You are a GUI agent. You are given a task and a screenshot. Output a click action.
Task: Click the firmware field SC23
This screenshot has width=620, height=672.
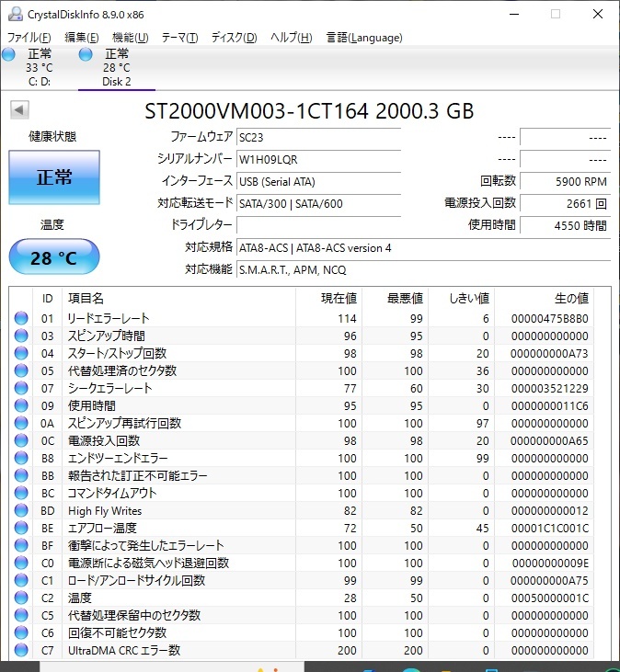click(318, 138)
